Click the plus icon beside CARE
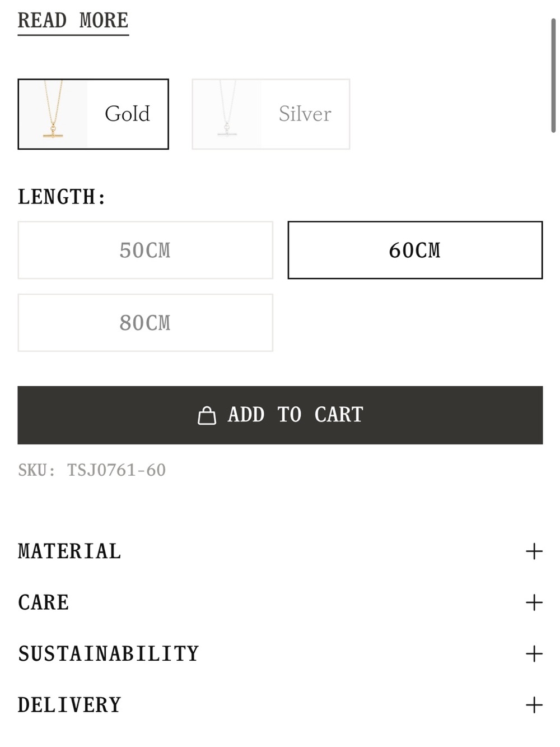 534,602
